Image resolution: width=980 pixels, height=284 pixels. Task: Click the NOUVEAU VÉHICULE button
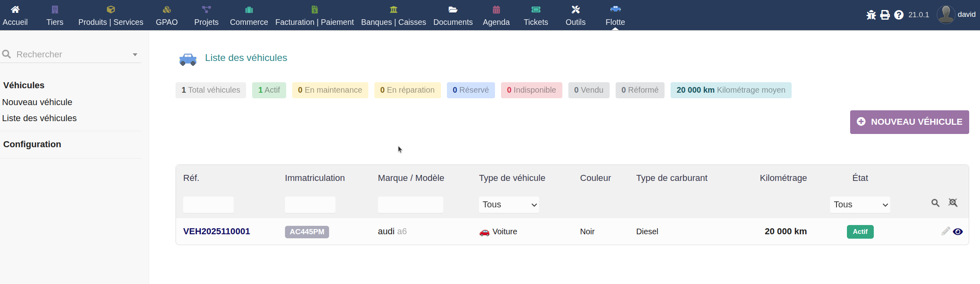click(909, 122)
